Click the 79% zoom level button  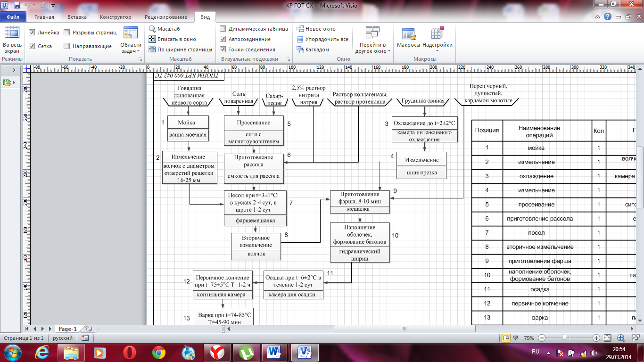(529, 338)
